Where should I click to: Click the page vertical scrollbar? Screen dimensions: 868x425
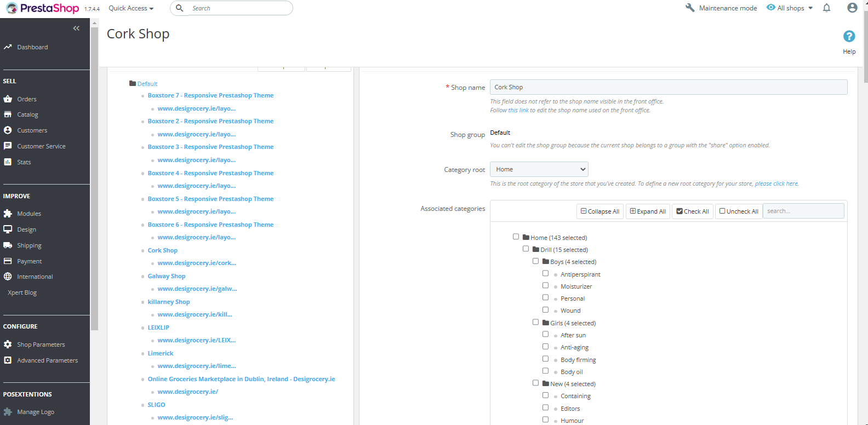coord(865,47)
